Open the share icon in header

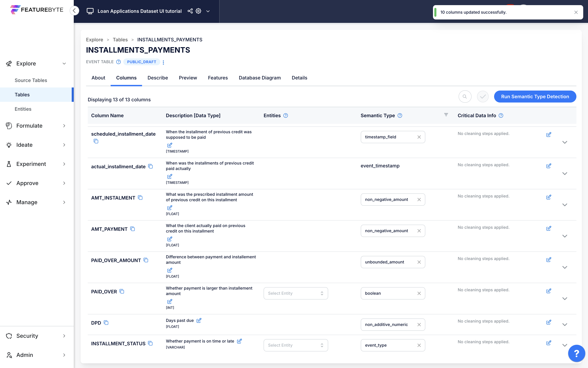(190, 11)
